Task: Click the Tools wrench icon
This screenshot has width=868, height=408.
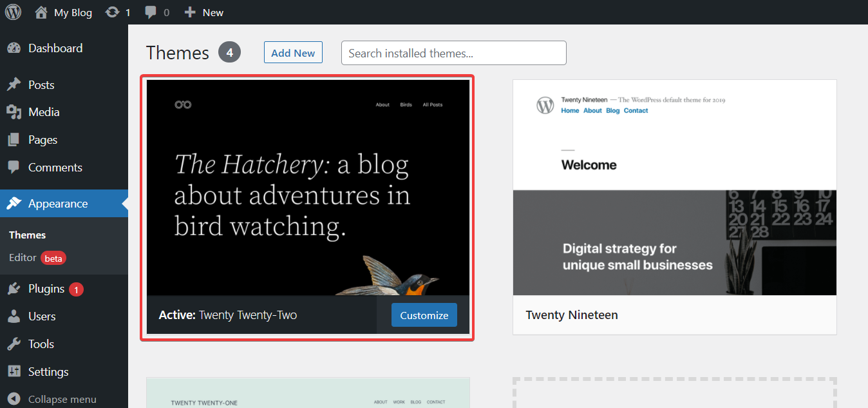Action: click(x=14, y=344)
